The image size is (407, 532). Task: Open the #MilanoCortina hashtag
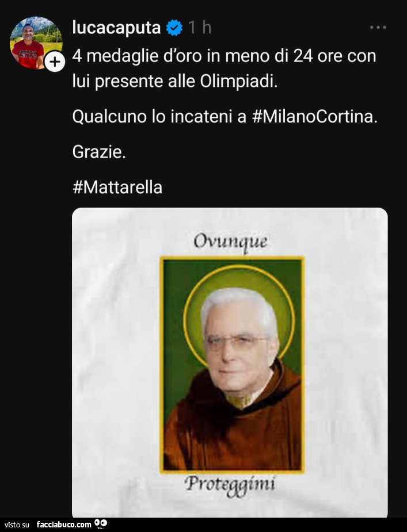tap(314, 116)
